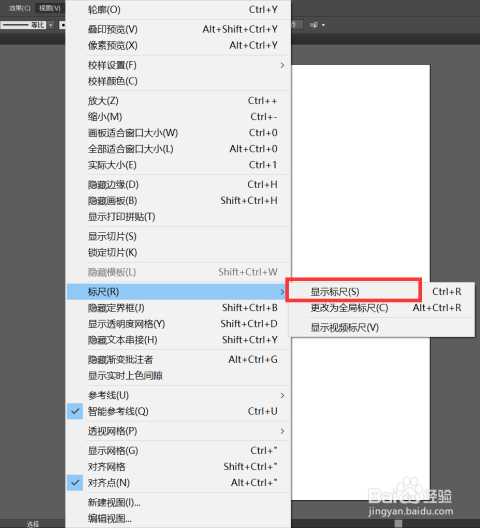Select 锁定切片(K) entry
This screenshot has height=528, width=480.
coord(178,253)
